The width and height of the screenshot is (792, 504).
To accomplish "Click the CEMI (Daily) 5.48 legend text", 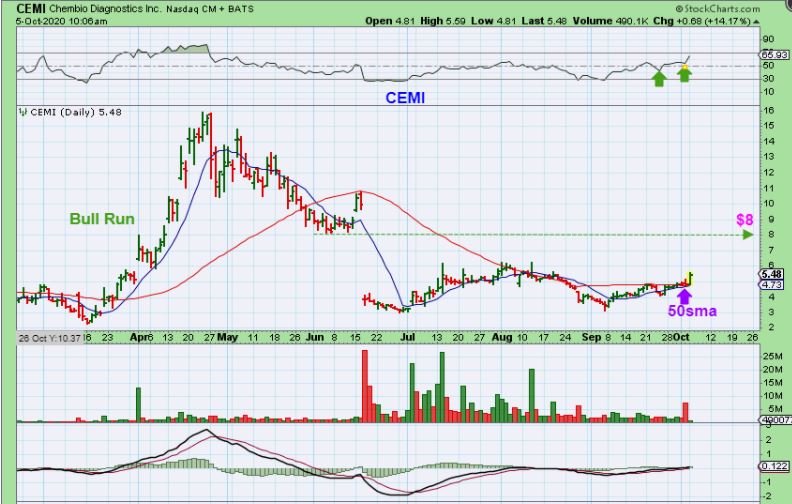I will 76,112.
